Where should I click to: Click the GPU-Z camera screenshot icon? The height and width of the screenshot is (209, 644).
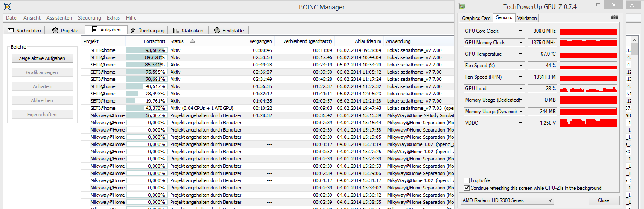point(614,17)
